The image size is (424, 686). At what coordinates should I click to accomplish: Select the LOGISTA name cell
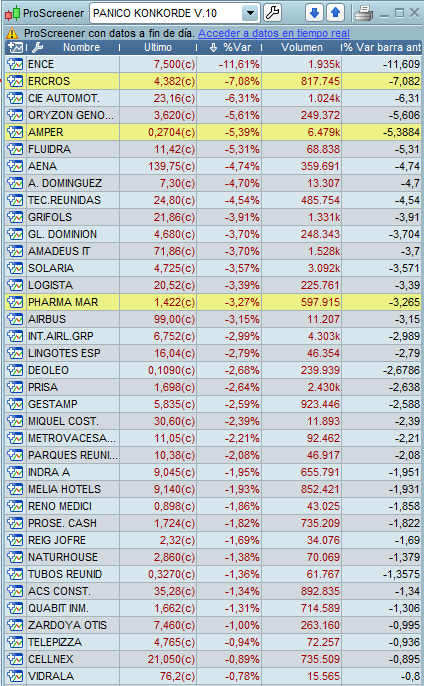(x=73, y=285)
